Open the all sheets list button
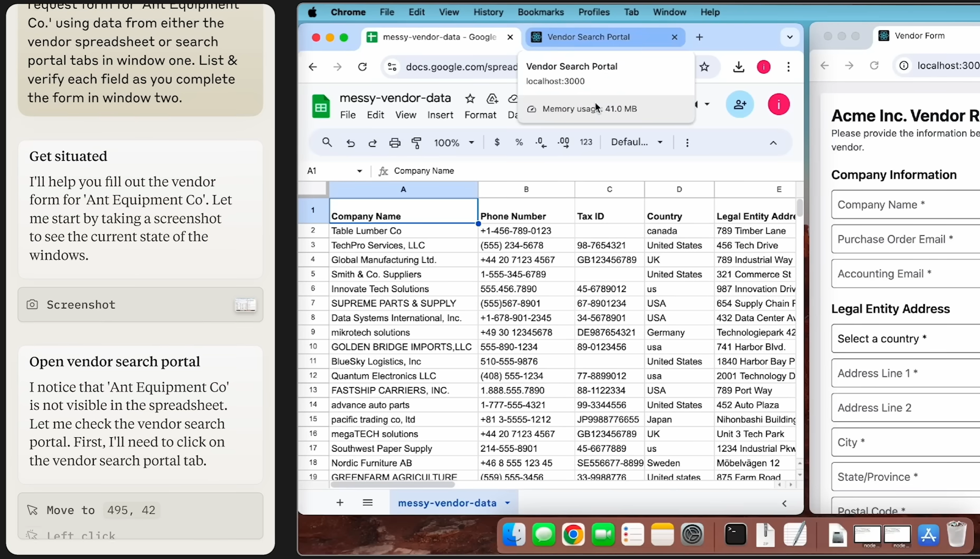 [368, 503]
